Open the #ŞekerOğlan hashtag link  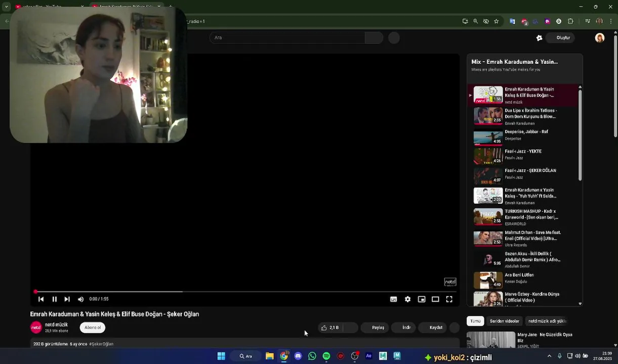click(101, 344)
